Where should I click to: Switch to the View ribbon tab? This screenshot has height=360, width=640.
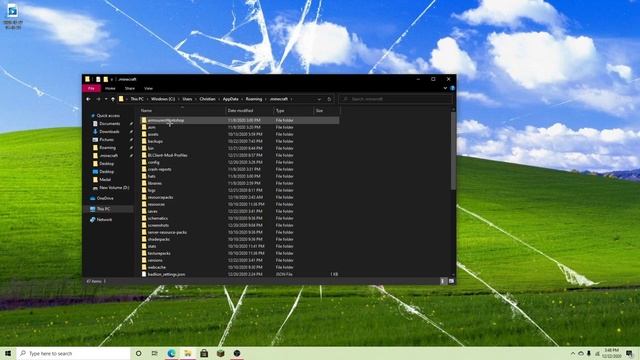148,88
